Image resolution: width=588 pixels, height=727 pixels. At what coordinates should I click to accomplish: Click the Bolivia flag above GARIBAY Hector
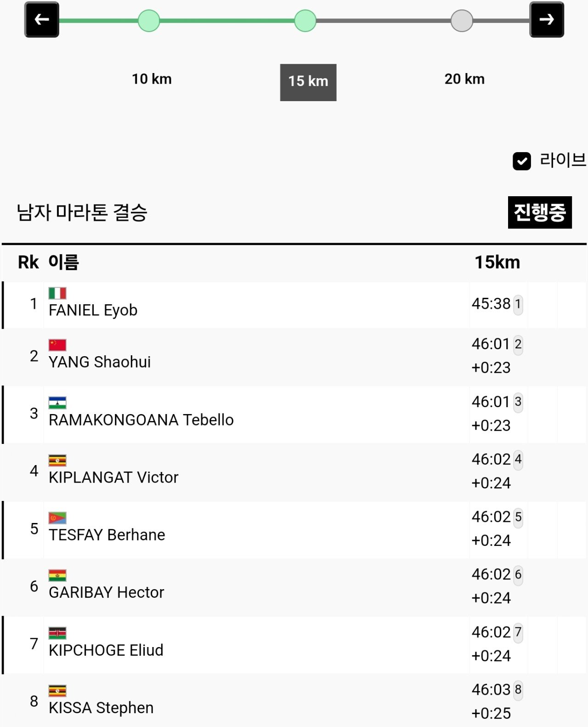[x=57, y=575]
